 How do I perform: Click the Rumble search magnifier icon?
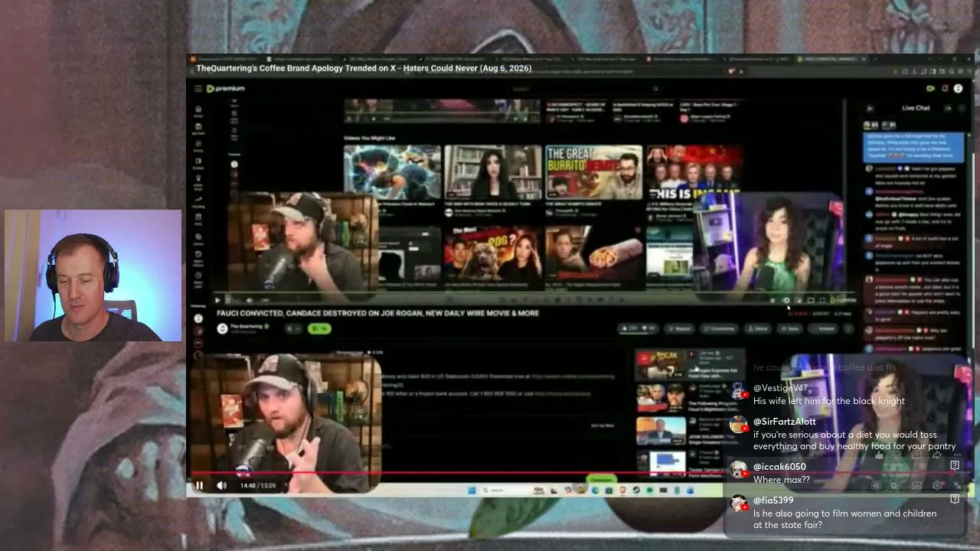655,89
